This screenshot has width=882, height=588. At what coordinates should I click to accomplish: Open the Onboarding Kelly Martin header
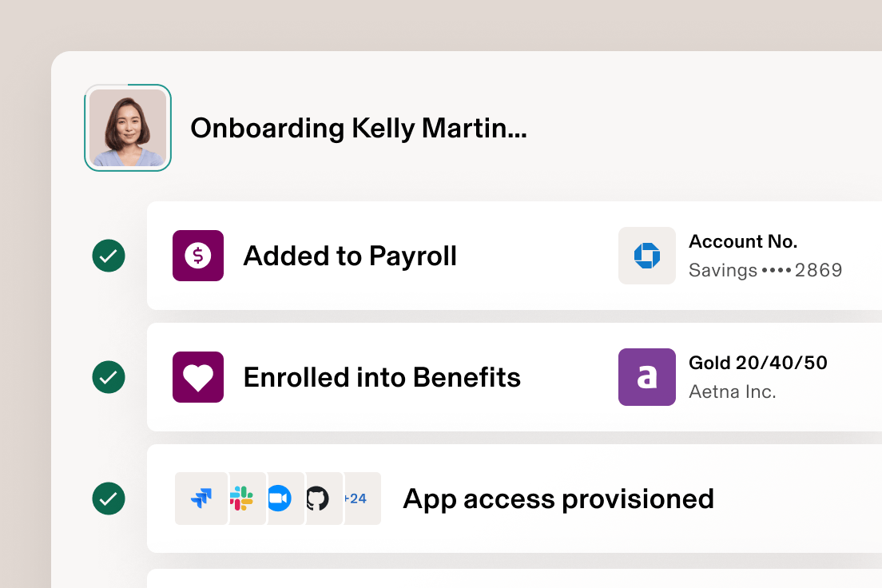pos(358,128)
